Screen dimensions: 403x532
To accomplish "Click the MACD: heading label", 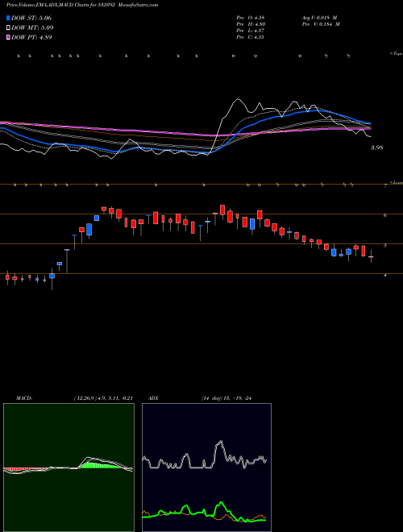I will pos(24,398).
